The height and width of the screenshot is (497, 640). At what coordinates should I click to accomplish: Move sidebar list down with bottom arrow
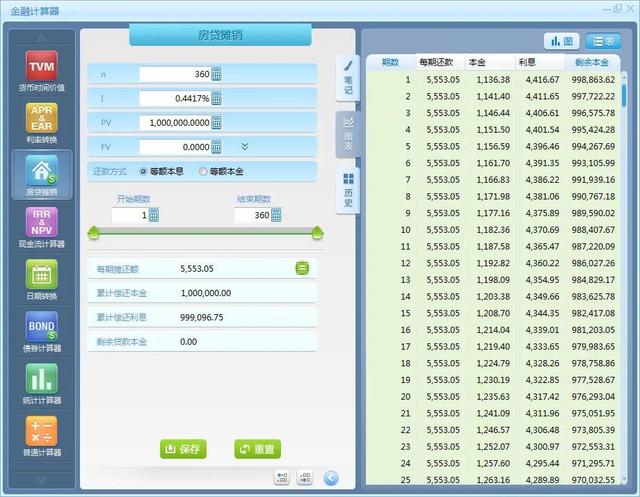pyautogui.click(x=42, y=481)
